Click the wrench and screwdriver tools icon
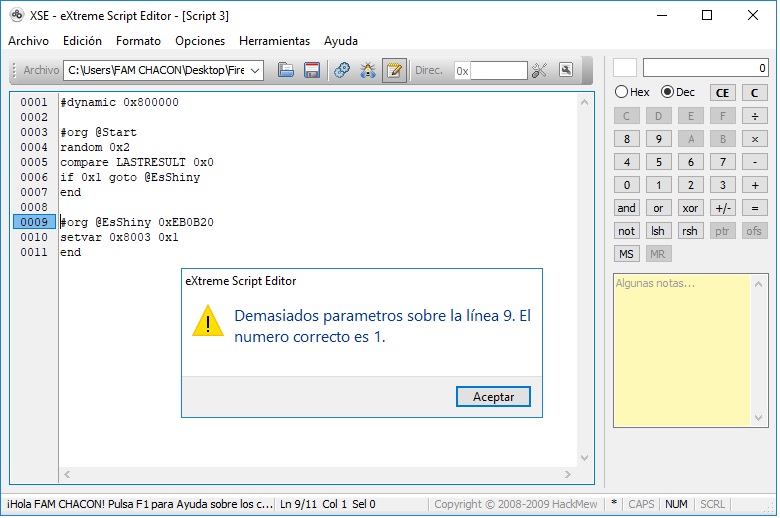The width and height of the screenshot is (780, 518). pyautogui.click(x=540, y=70)
